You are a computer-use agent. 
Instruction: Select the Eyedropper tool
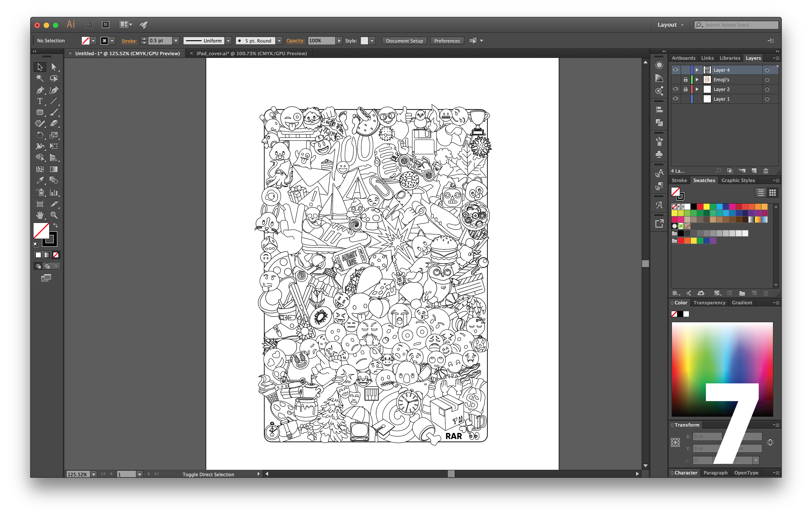pos(40,180)
